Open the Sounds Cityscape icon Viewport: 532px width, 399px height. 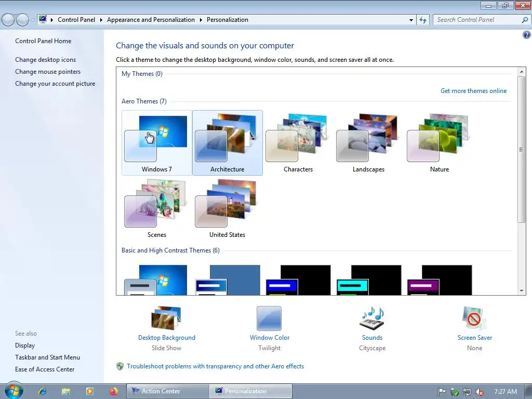(x=372, y=318)
